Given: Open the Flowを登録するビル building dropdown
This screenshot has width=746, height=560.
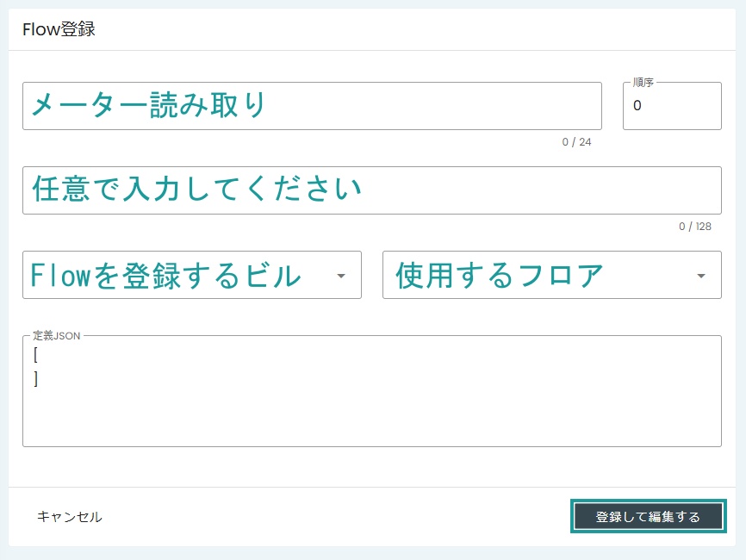Looking at the screenshot, I should 190,275.
